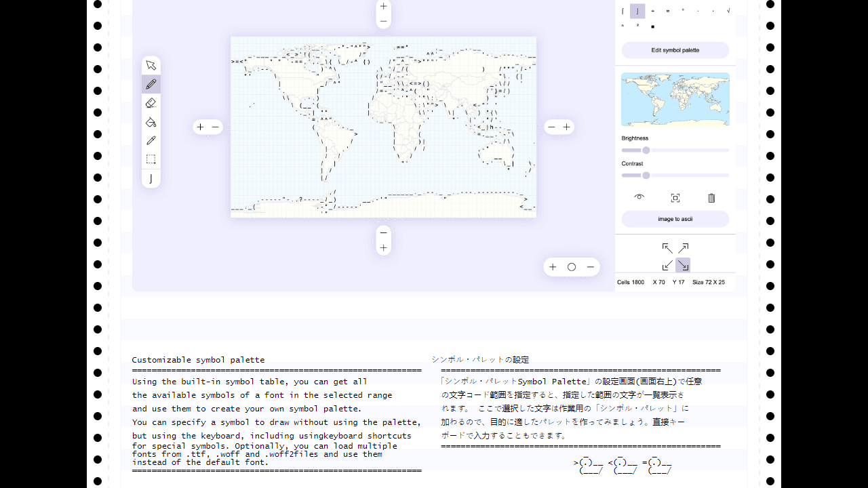
Task: Click the world map reference thumbnail
Action: click(675, 99)
